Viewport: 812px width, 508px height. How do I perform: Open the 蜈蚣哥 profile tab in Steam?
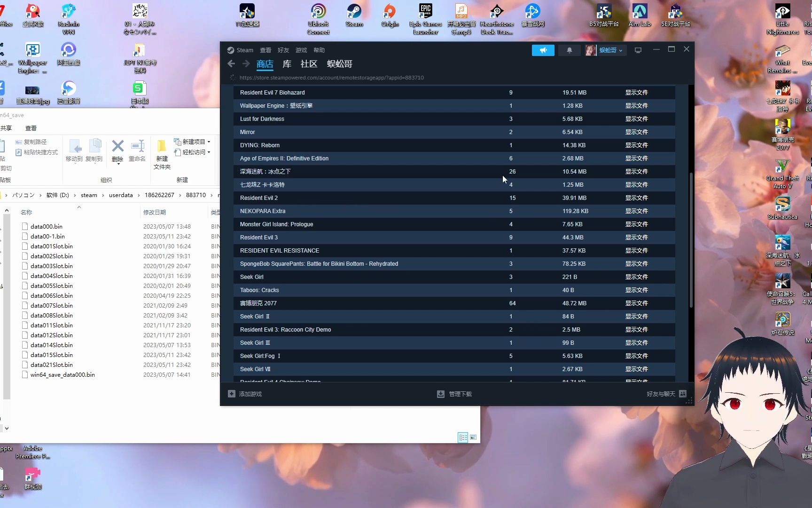coord(339,64)
